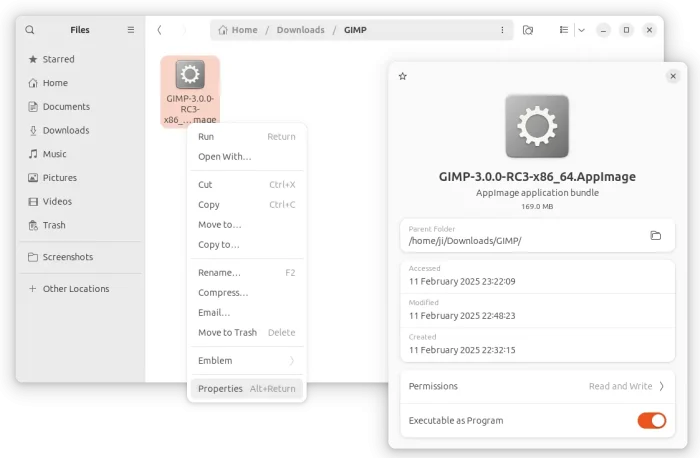Choose Run from context menu
The height and width of the screenshot is (458, 700).
coord(246,136)
